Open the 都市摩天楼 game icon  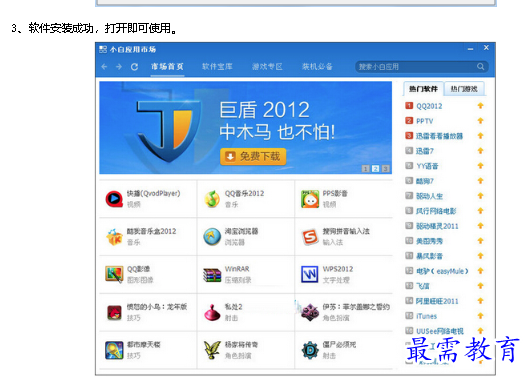point(114,350)
